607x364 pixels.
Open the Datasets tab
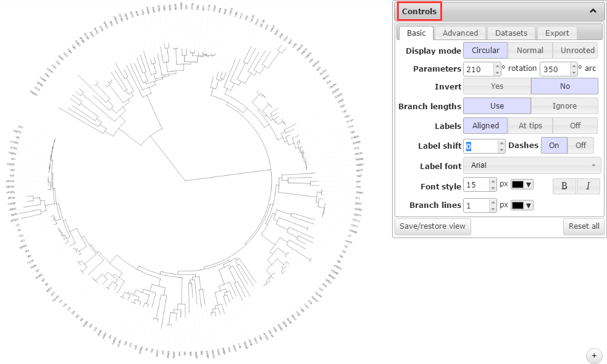point(511,33)
